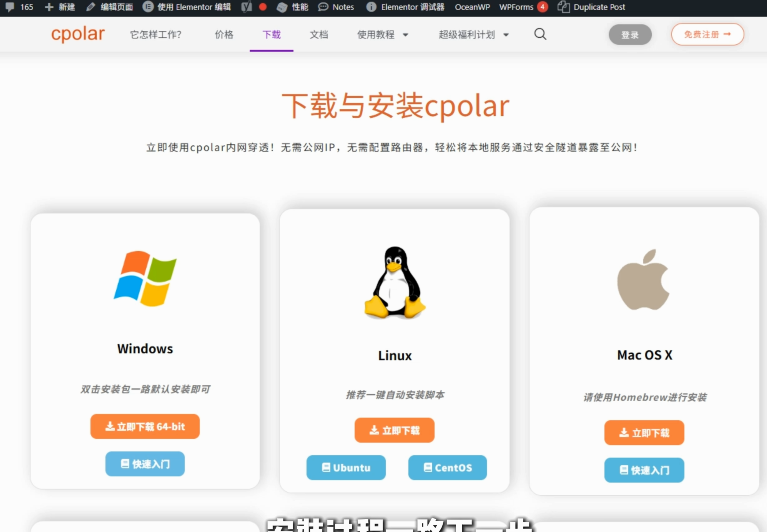Click the info icon for Elementor 调试器
This screenshot has height=532, width=767.
point(371,7)
